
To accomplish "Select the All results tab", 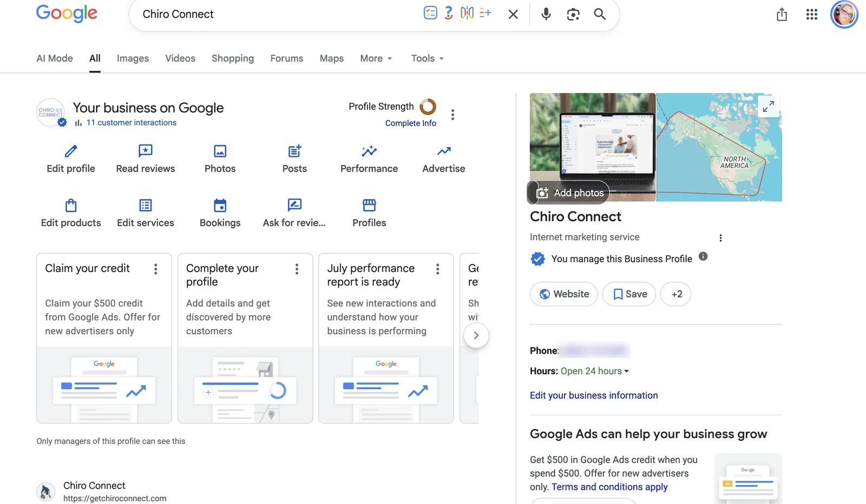I will [x=95, y=58].
